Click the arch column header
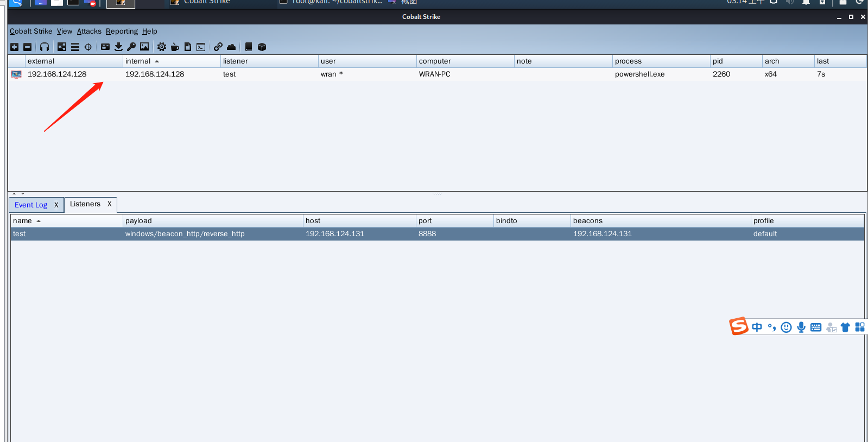The width and height of the screenshot is (868, 442). click(788, 61)
